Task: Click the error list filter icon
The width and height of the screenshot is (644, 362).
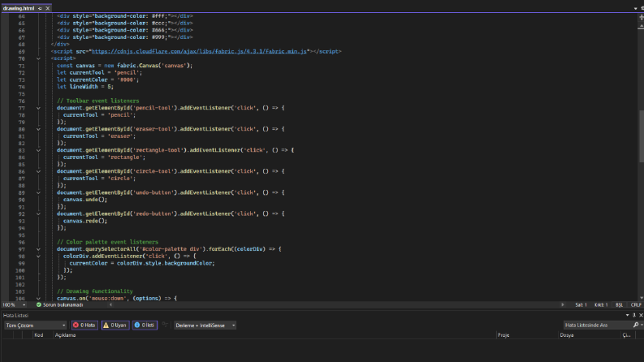Action: (165, 325)
